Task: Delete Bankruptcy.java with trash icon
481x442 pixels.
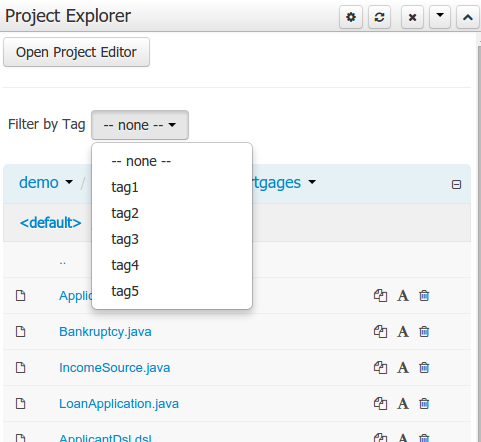Action: pyautogui.click(x=424, y=332)
